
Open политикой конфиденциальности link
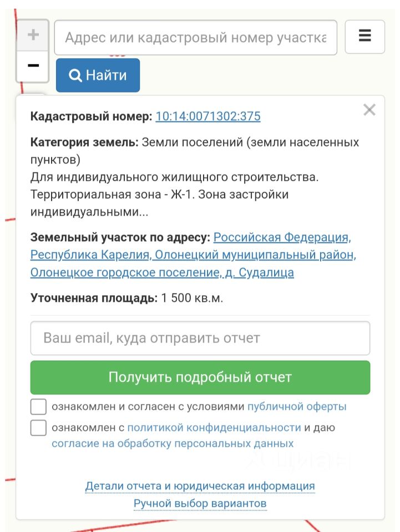pos(214,427)
